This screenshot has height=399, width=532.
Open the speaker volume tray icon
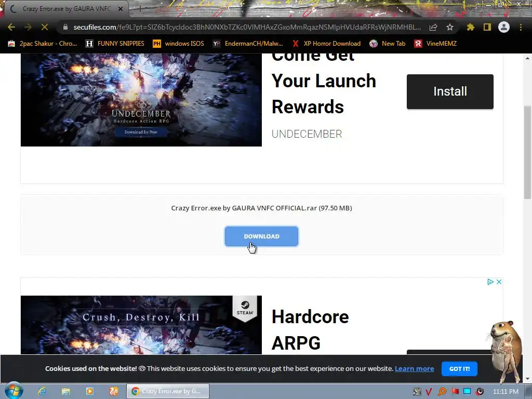(480, 392)
